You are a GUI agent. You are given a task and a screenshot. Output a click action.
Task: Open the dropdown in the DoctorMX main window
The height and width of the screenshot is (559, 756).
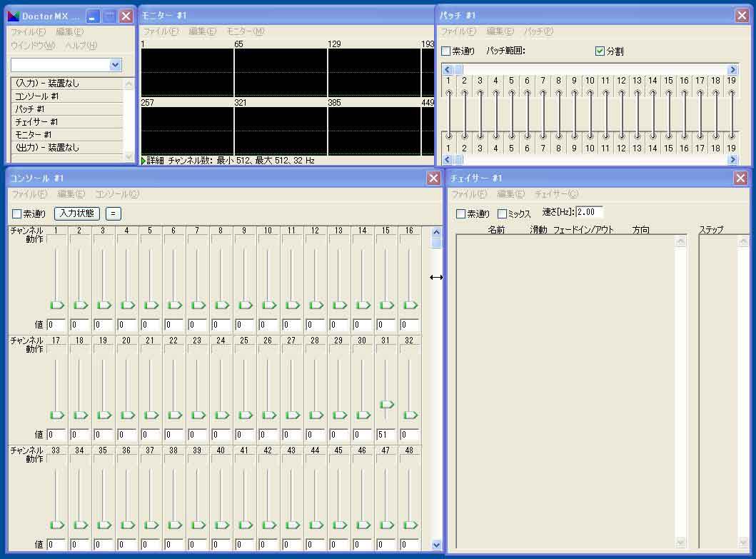tap(116, 65)
